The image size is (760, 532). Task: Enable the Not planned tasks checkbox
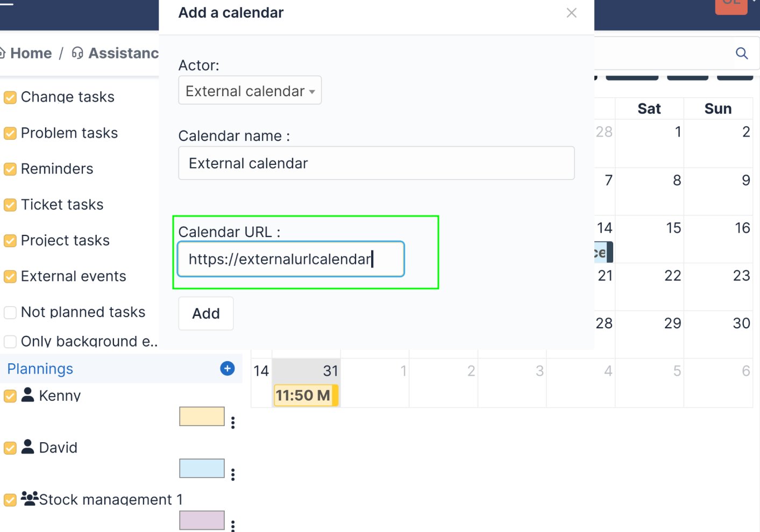[10, 312]
